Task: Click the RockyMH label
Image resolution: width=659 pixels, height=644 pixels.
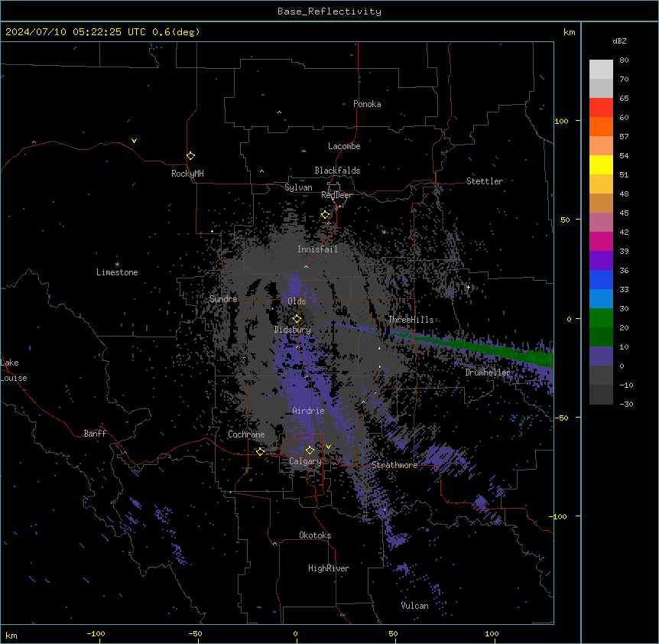Action: pyautogui.click(x=187, y=174)
